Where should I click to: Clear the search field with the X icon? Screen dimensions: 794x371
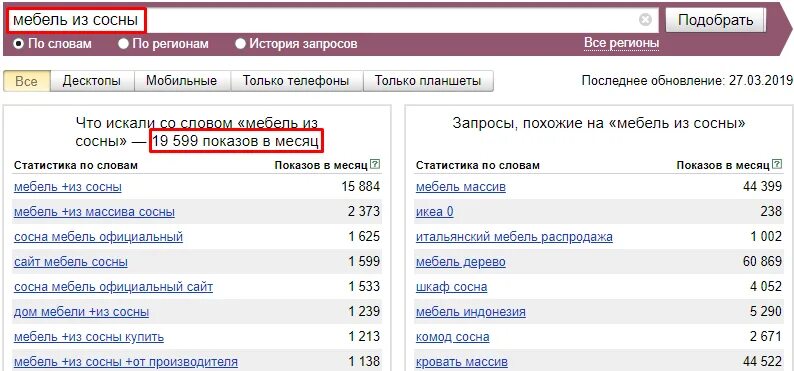click(645, 20)
